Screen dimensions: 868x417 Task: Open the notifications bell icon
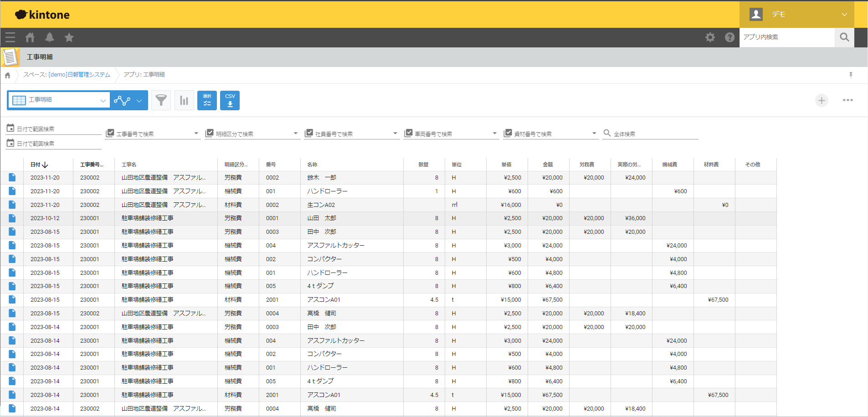50,37
